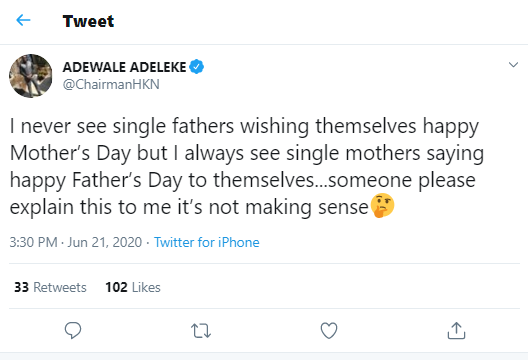This screenshot has height=360, width=528.
Task: Go back using the blue arrow
Action: point(23,20)
